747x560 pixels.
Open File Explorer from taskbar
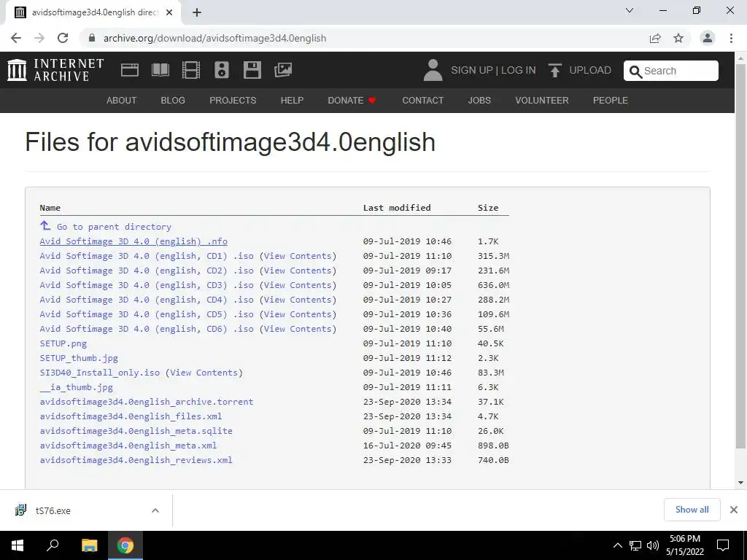coord(89,545)
